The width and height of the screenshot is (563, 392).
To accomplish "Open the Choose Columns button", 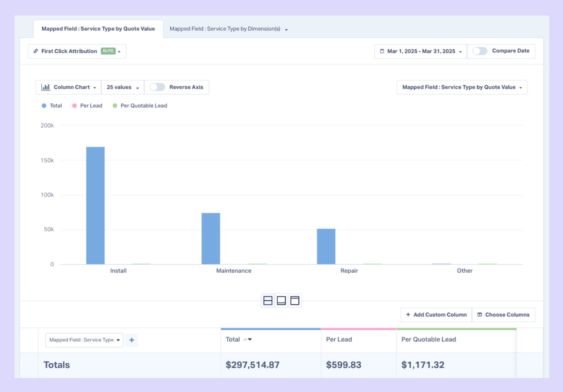I will [503, 315].
